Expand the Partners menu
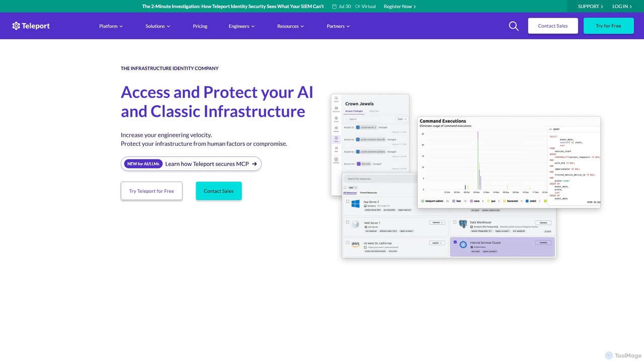 (x=338, y=26)
